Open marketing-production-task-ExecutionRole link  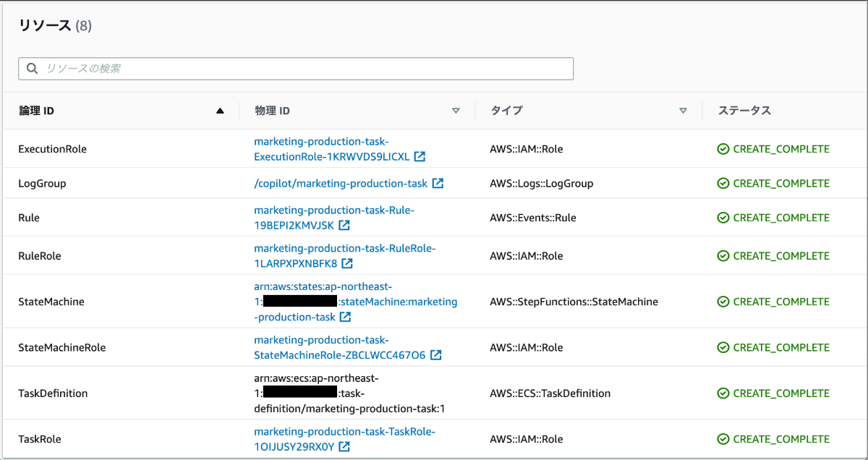pos(332,149)
